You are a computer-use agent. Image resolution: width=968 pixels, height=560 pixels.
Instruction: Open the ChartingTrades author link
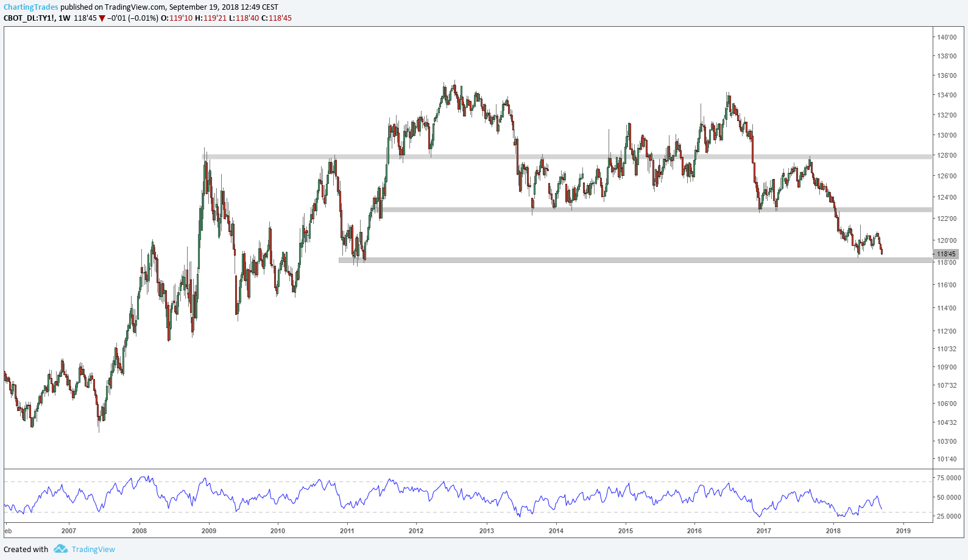[31, 7]
